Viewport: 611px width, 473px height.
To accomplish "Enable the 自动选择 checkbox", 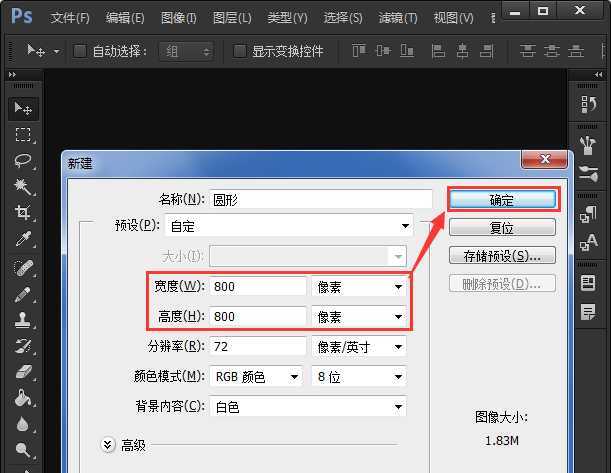I will [80, 51].
